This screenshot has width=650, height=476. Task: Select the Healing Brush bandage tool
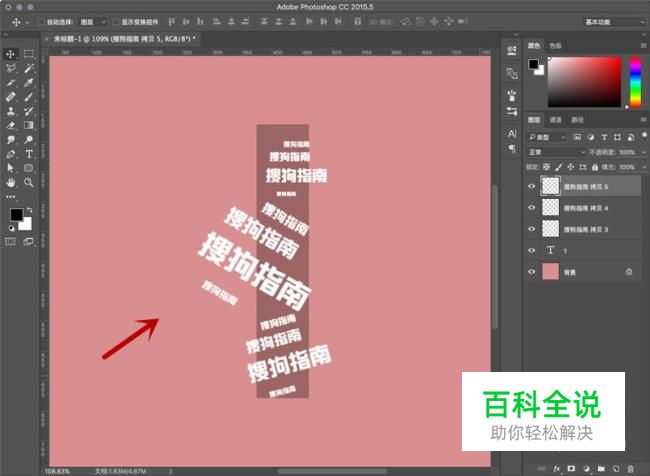[10, 97]
